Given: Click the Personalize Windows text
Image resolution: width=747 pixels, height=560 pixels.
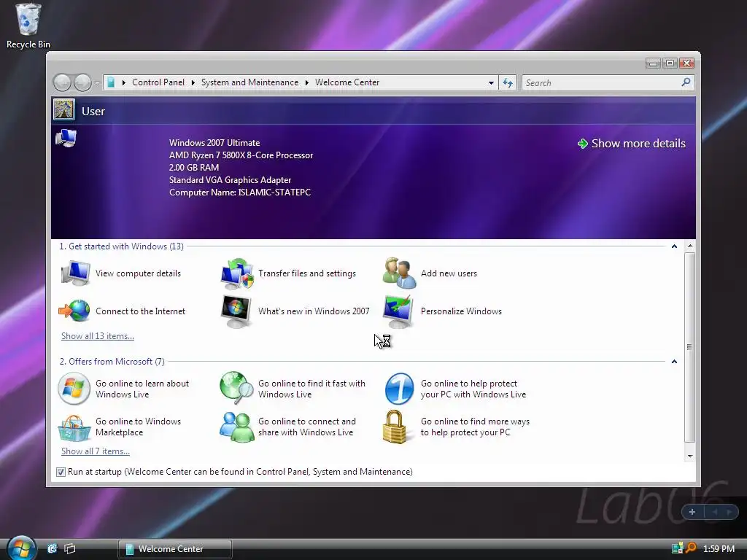Looking at the screenshot, I should coord(461,311).
